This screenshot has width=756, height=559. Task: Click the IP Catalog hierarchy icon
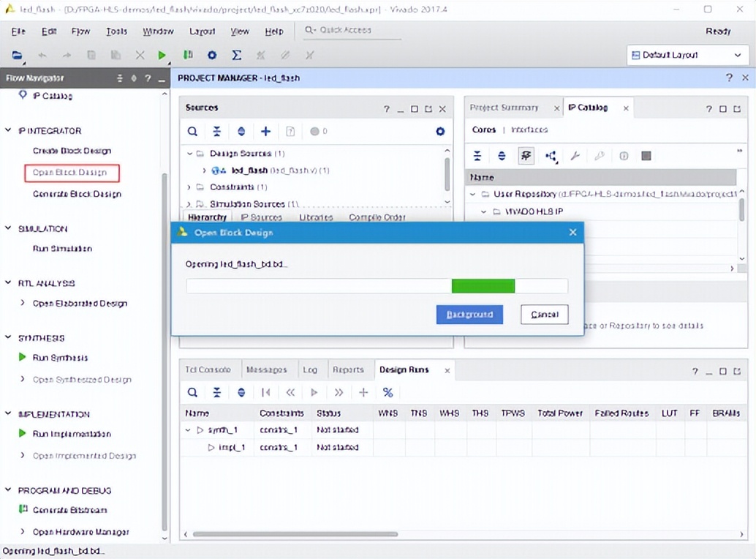[551, 156]
